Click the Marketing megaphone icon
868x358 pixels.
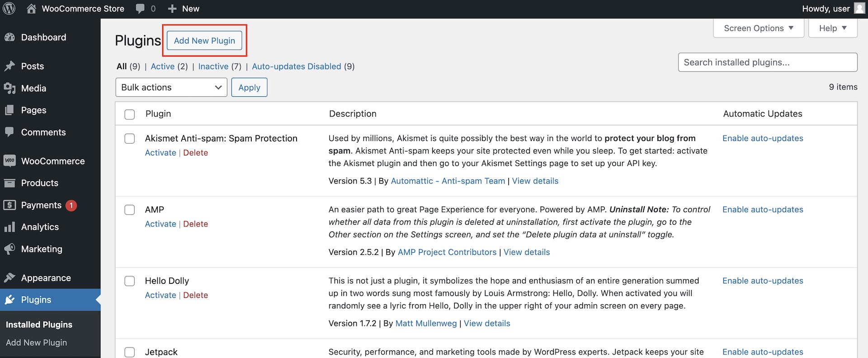[x=9, y=249]
